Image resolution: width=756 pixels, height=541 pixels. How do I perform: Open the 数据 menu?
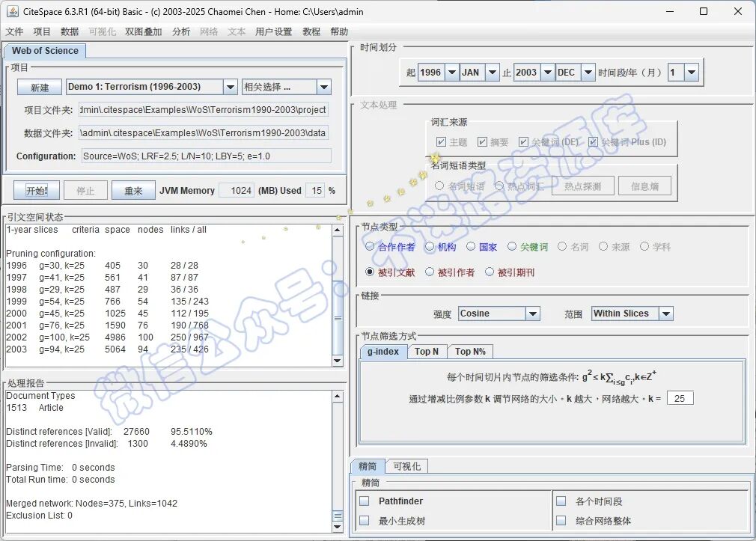[x=70, y=31]
